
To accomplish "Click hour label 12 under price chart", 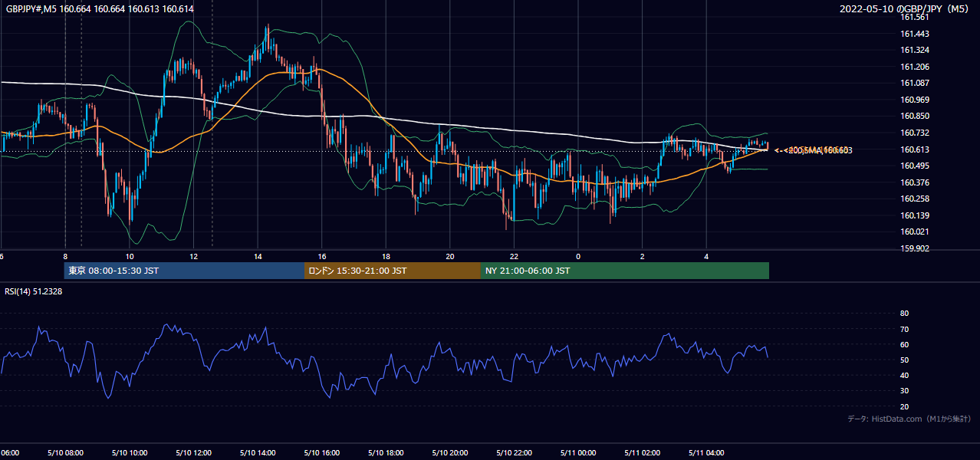I will (x=194, y=257).
